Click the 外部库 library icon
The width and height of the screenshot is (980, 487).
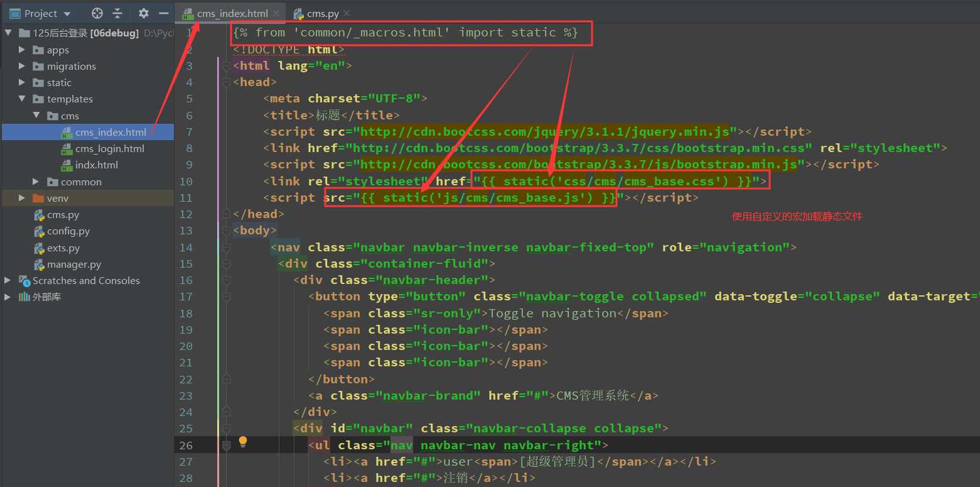(24, 297)
